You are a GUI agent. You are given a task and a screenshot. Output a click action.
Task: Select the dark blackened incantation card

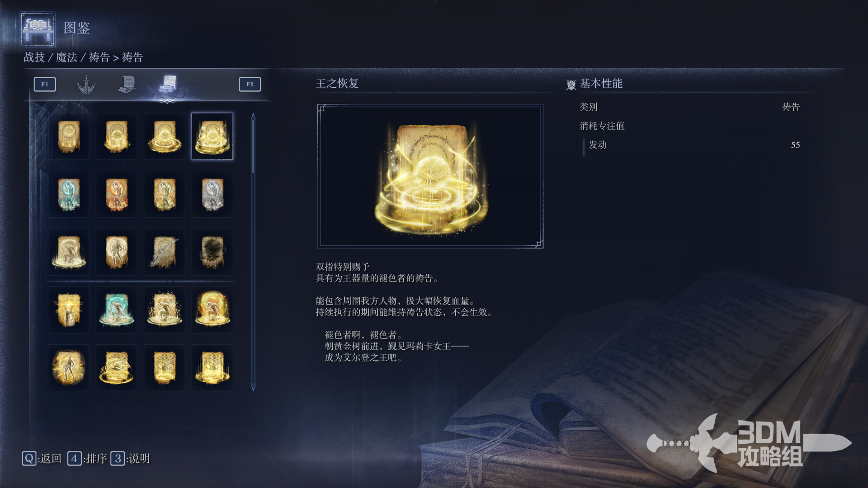tap(212, 252)
